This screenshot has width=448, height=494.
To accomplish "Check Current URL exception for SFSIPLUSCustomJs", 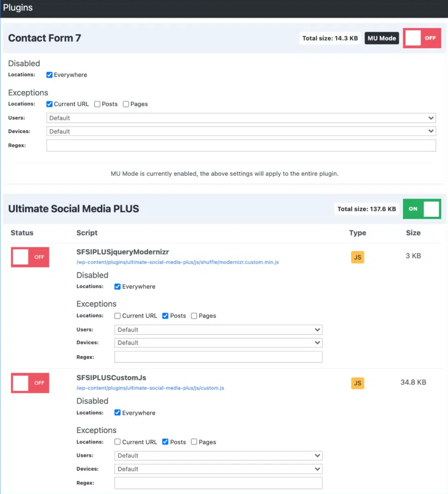I will [x=117, y=442].
